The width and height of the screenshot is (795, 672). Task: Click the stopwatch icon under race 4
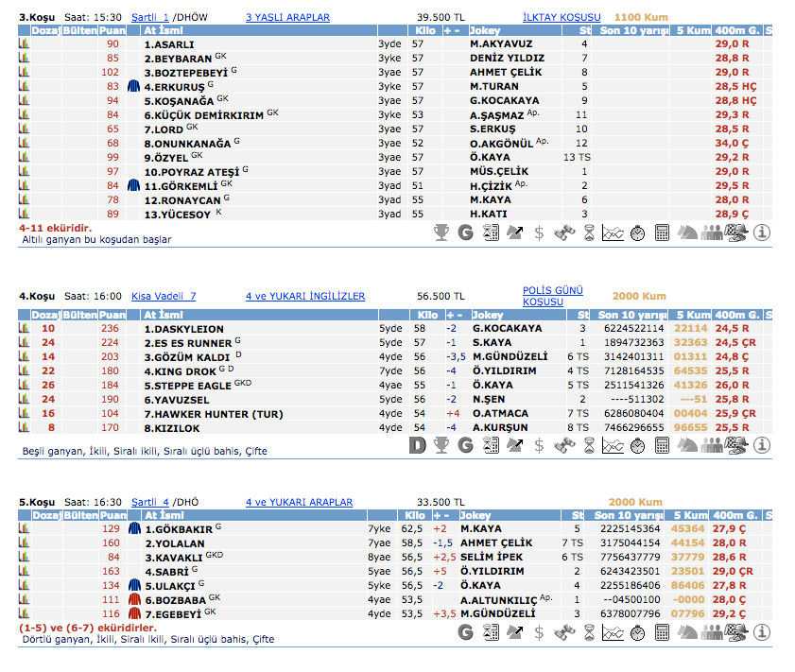click(x=637, y=444)
